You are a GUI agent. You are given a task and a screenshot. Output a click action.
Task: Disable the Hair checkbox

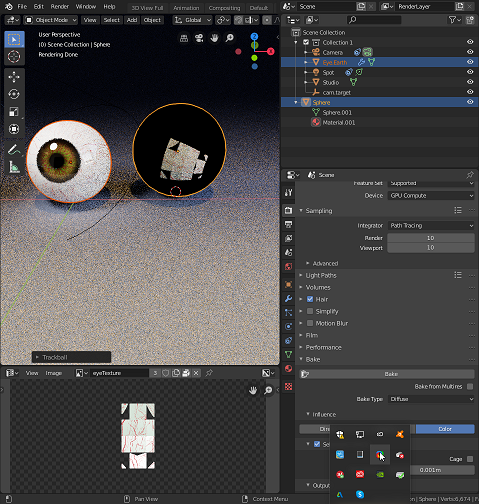[310, 299]
